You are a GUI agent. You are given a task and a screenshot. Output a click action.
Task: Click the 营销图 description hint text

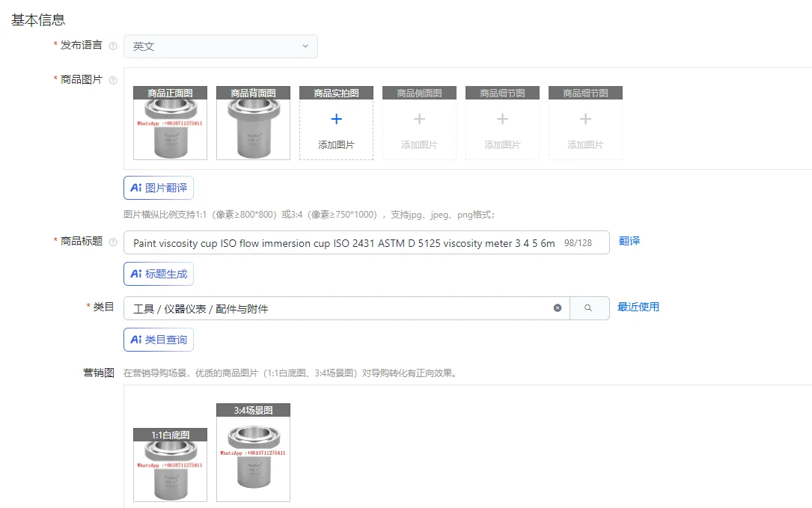point(290,373)
